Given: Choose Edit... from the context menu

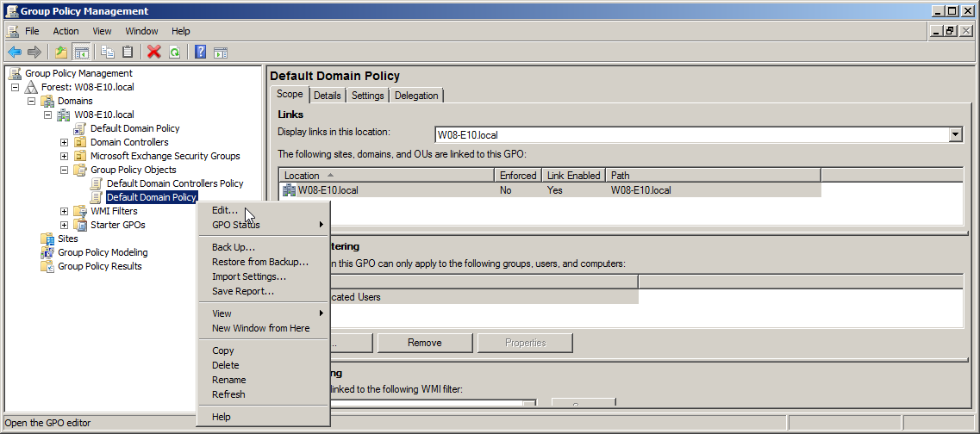Looking at the screenshot, I should point(263,210).
